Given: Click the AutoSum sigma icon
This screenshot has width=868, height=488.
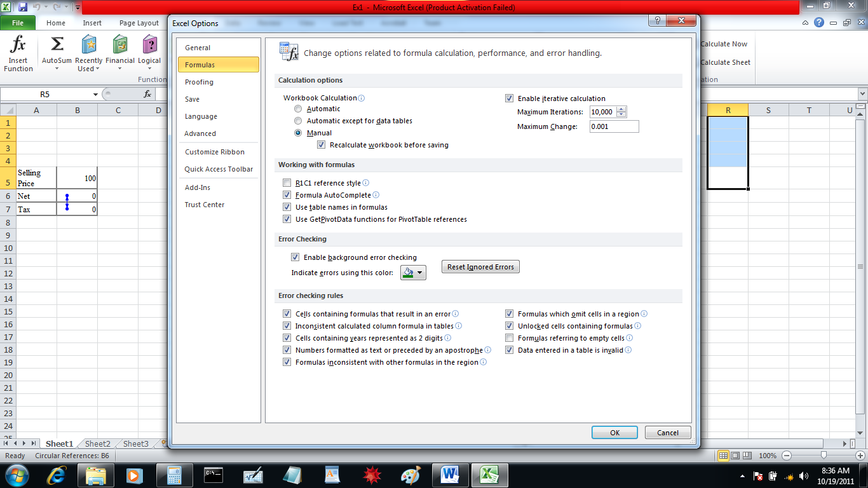Looking at the screenshot, I should 57,44.
